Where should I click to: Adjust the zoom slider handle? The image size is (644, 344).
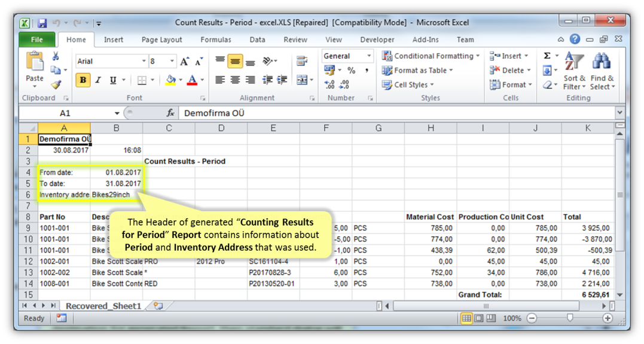570,318
